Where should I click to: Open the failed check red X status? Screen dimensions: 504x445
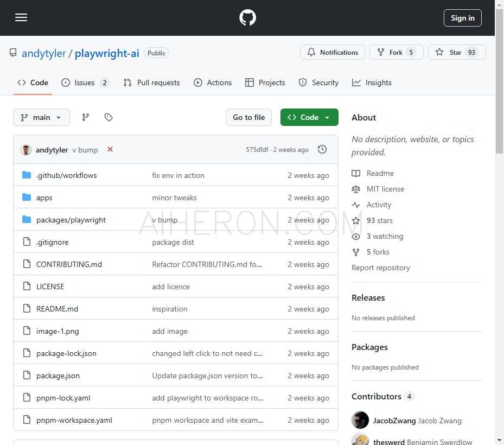(110, 150)
